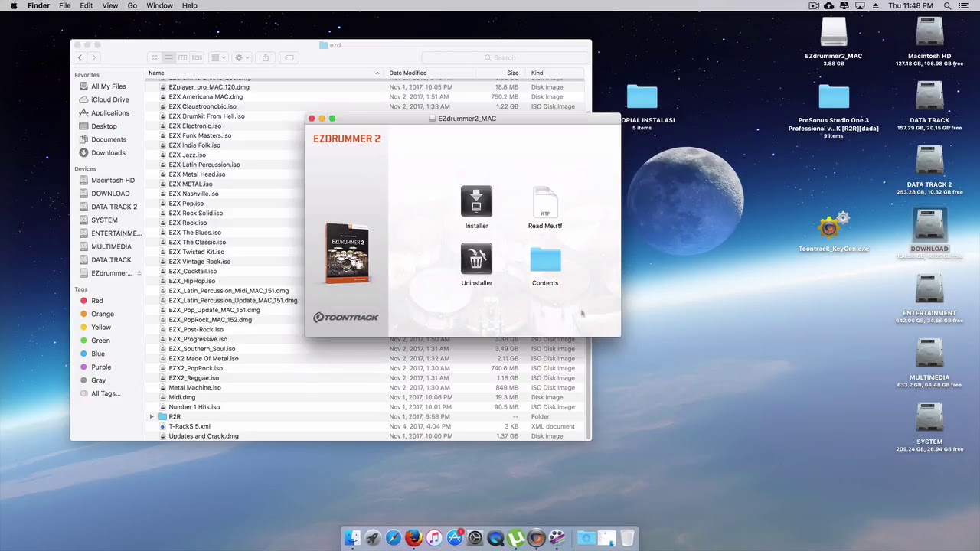Open the Read Me.rtf document
Viewport: 980px width, 551px height.
(x=545, y=203)
